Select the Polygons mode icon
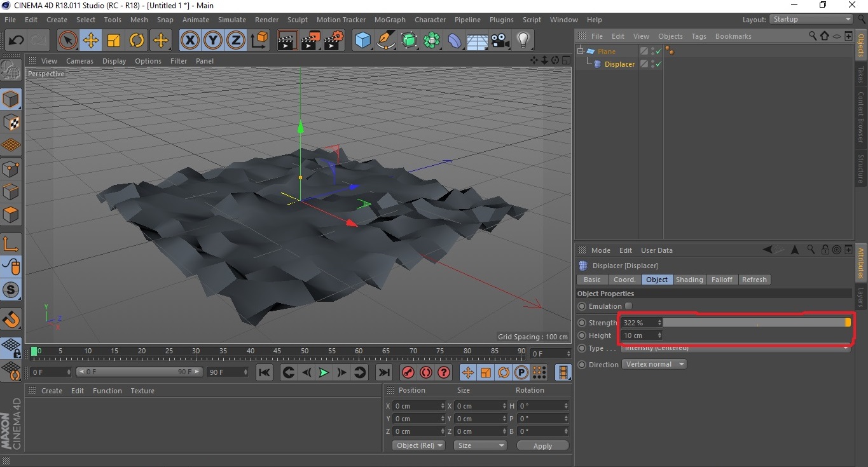This screenshot has width=868, height=467. [11, 215]
